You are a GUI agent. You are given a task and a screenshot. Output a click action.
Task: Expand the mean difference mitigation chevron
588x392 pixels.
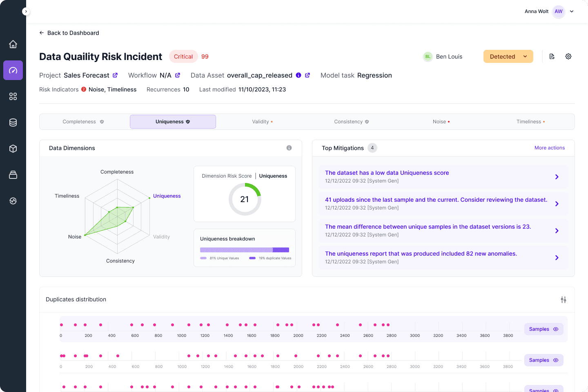point(557,231)
